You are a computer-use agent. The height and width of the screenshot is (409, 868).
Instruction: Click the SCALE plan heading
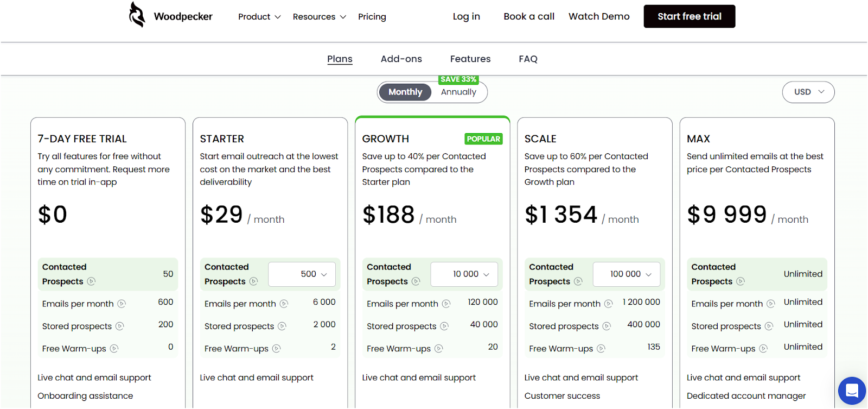pyautogui.click(x=540, y=139)
